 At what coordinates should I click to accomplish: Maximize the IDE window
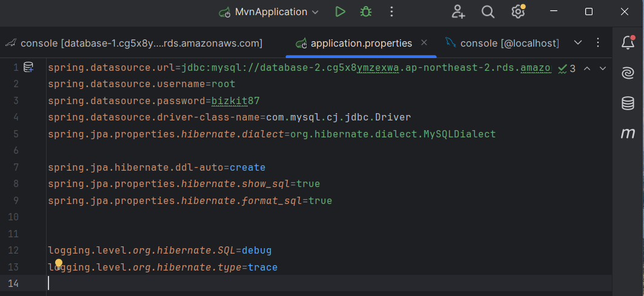(588, 12)
